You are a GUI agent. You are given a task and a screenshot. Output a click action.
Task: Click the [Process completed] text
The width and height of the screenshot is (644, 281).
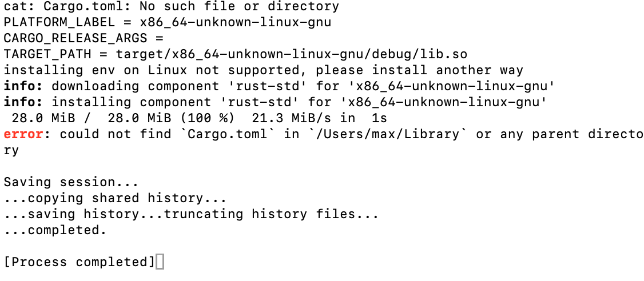pyautogui.click(x=79, y=262)
